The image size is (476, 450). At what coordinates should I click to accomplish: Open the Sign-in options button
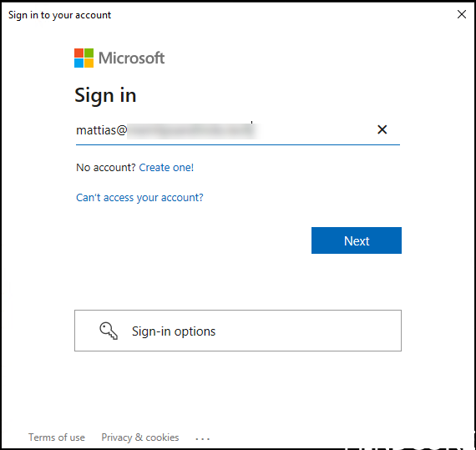pos(238,331)
